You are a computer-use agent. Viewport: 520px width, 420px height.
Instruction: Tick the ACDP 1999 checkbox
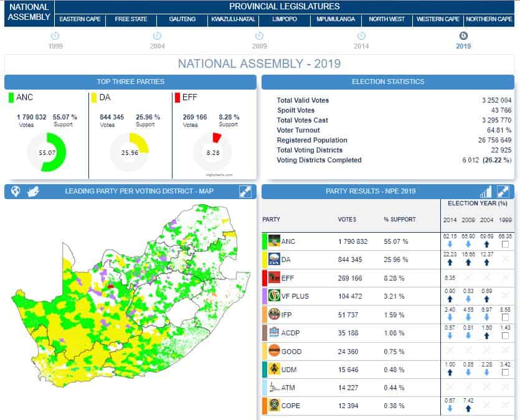click(x=505, y=335)
